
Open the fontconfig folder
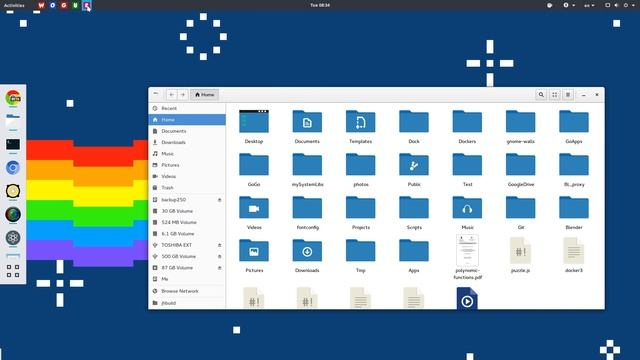[x=307, y=212]
